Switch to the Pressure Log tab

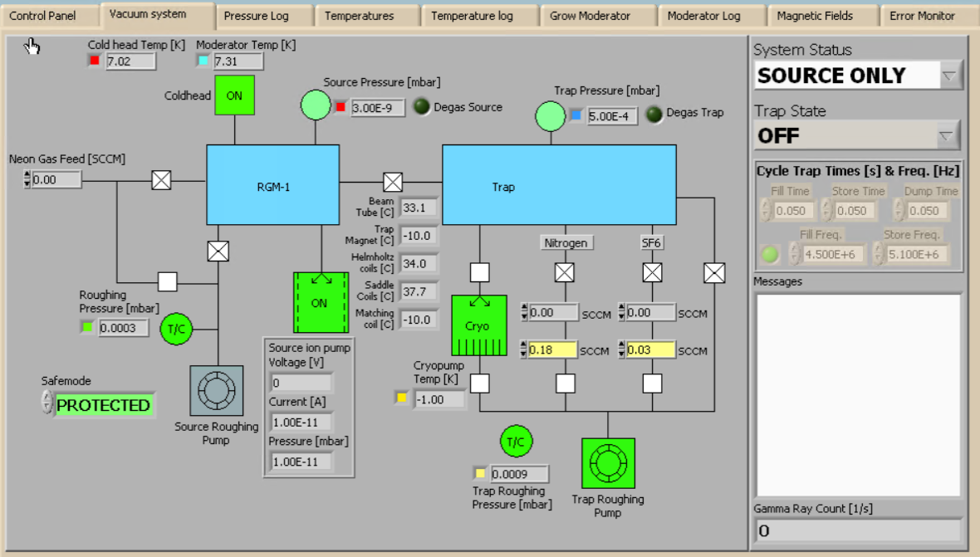click(x=257, y=16)
